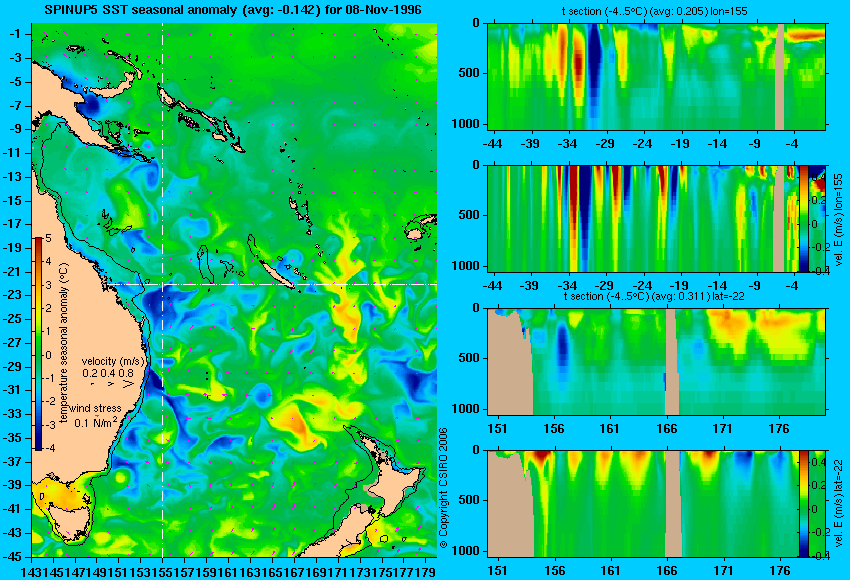Click the '171' tick under the lat=-22 velocity section
This screenshot has height=580, width=850.
pyautogui.click(x=724, y=571)
